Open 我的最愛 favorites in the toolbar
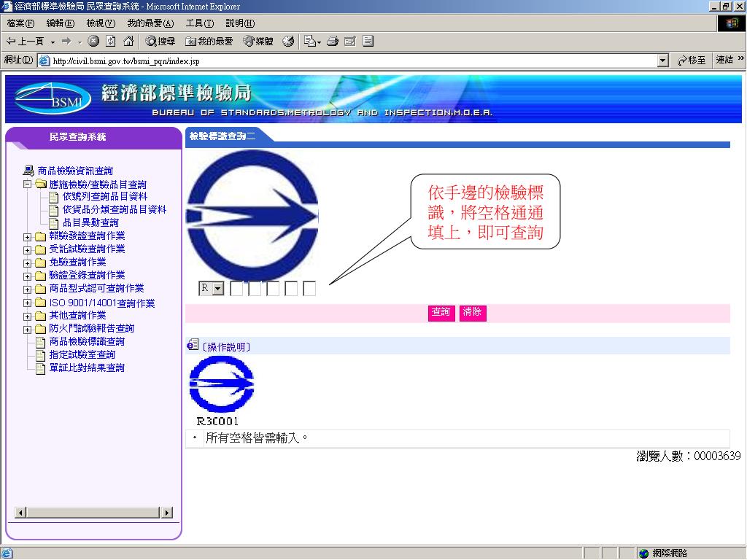The width and height of the screenshot is (747, 560). point(209,42)
